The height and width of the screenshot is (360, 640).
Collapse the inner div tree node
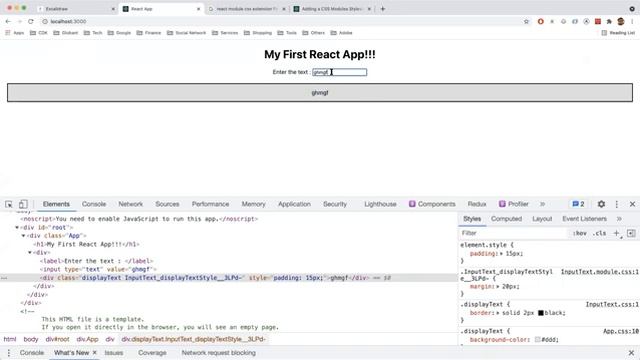coord(30,253)
